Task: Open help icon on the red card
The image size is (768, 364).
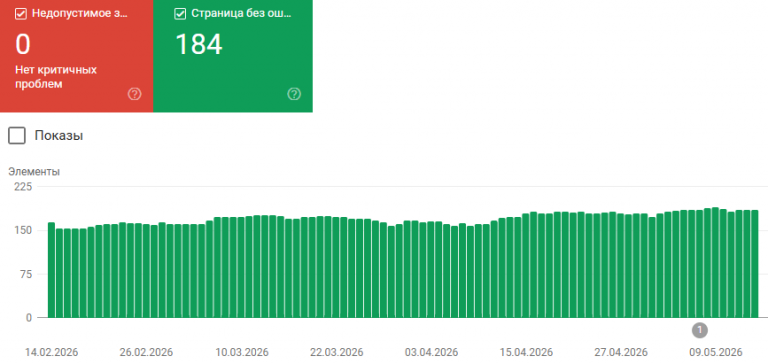Action: pyautogui.click(x=134, y=94)
